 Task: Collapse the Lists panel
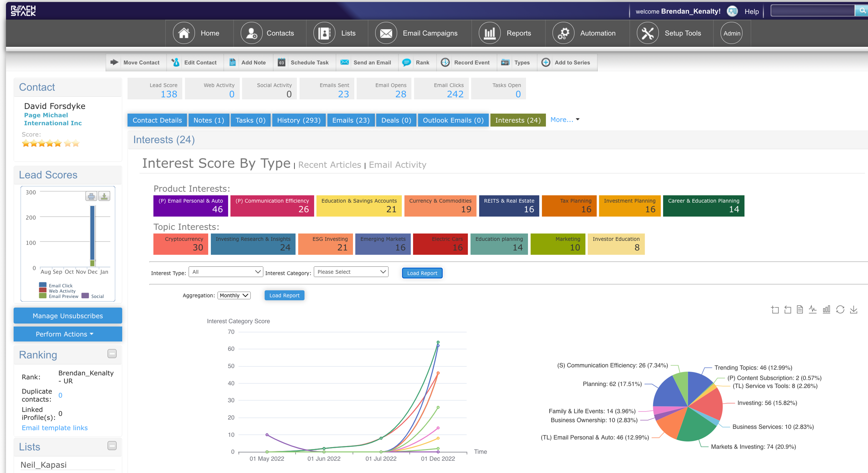pyautogui.click(x=112, y=446)
